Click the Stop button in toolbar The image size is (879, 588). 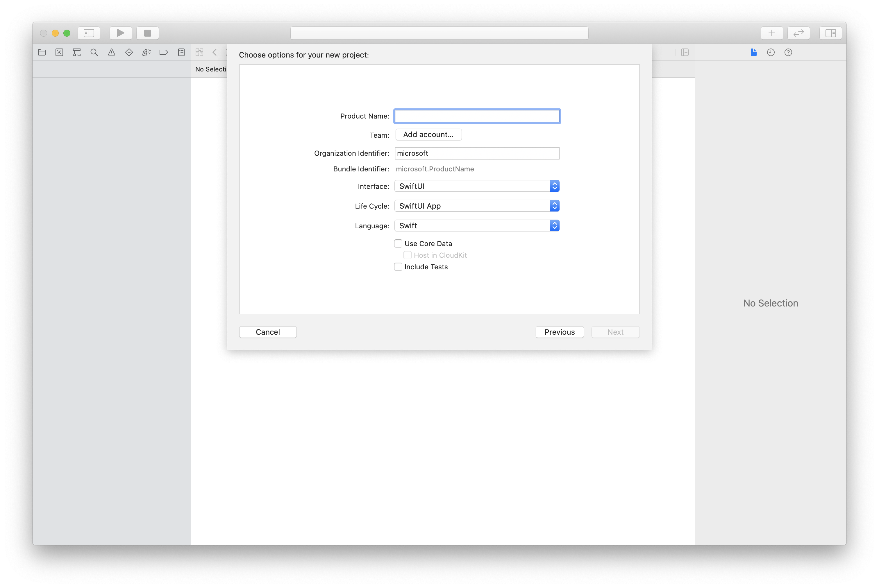pos(147,33)
